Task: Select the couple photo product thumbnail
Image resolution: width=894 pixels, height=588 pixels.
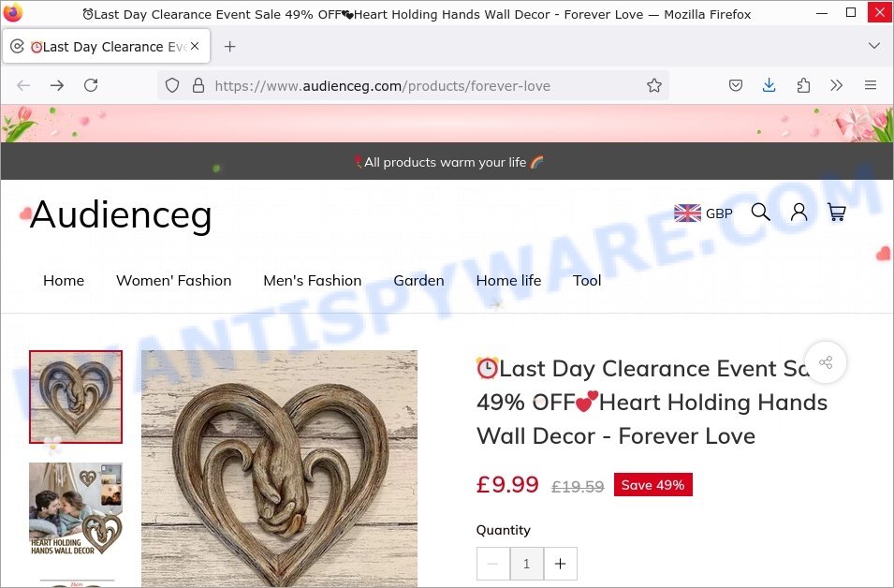Action: (x=76, y=508)
